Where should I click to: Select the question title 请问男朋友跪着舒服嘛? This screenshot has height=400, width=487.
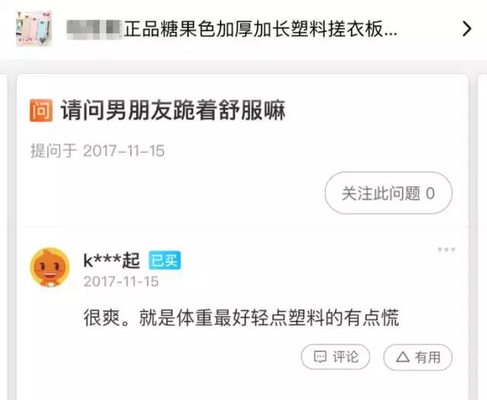pos(173,110)
